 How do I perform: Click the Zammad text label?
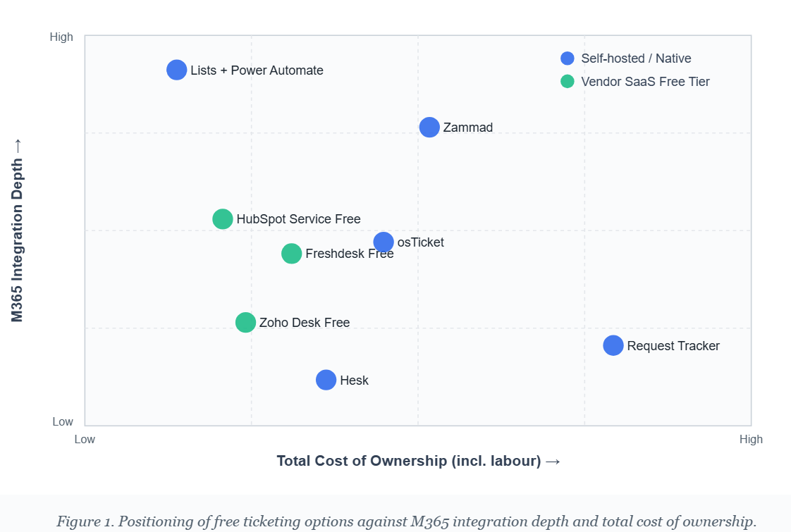(468, 128)
